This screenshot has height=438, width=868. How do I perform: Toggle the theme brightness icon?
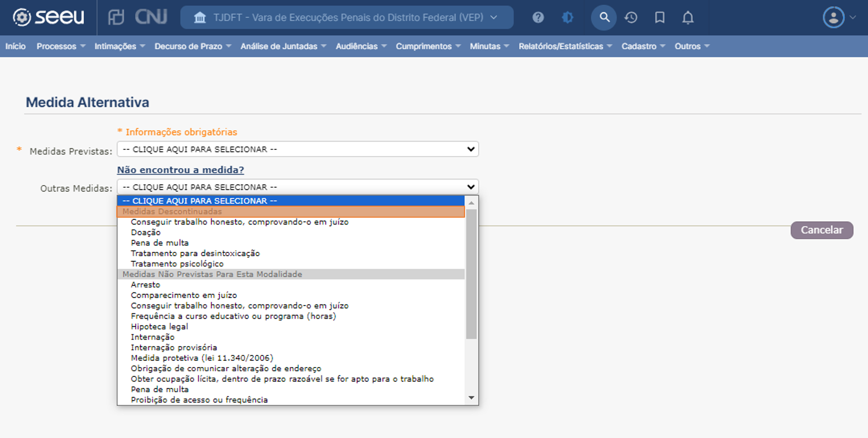click(567, 17)
